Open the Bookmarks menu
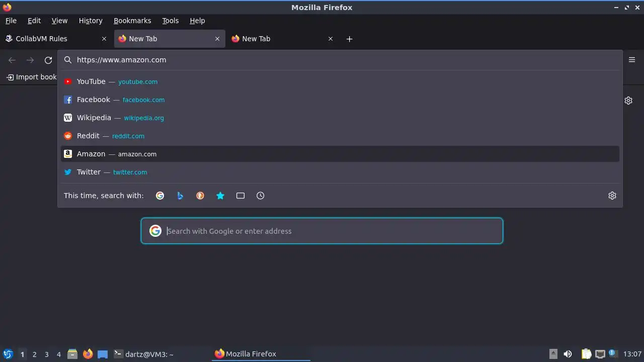This screenshot has width=644, height=362. pyautogui.click(x=132, y=21)
